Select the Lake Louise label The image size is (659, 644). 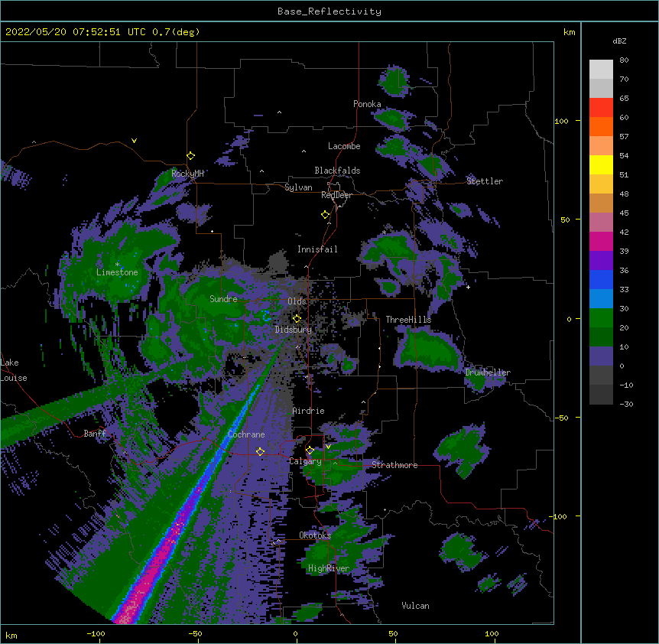click(14, 370)
